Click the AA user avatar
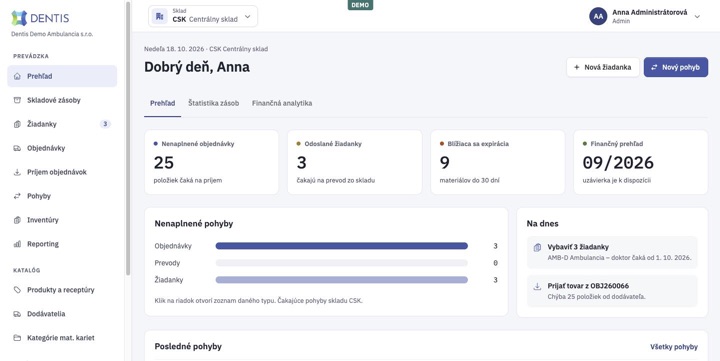 (598, 17)
